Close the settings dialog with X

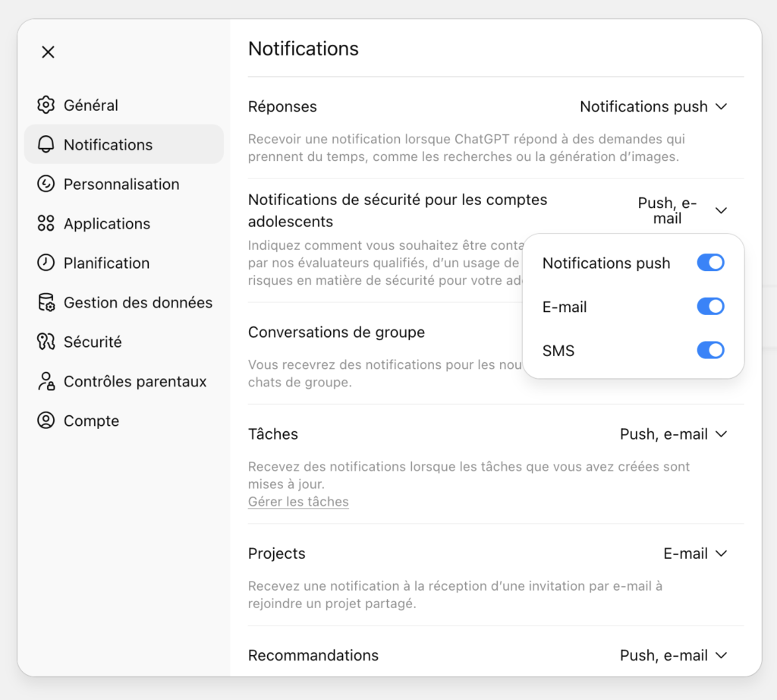[48, 52]
